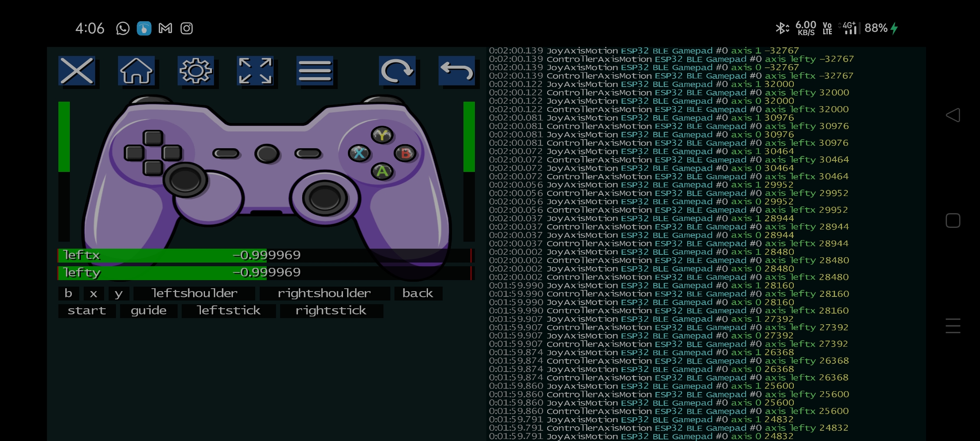
Task: Refresh using the circular rotate icon
Action: [x=397, y=71]
